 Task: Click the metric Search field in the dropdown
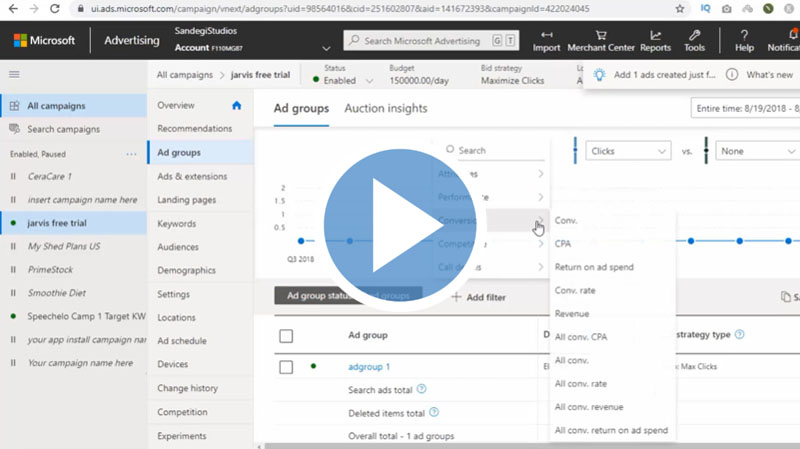tap(496, 151)
